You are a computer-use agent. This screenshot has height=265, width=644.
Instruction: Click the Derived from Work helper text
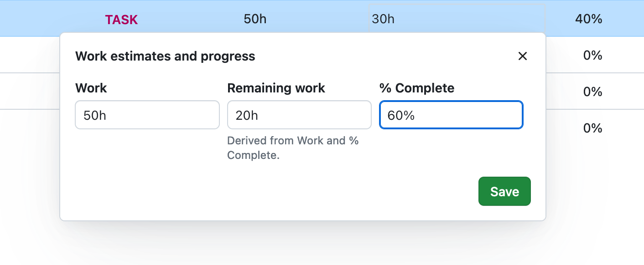(x=292, y=148)
